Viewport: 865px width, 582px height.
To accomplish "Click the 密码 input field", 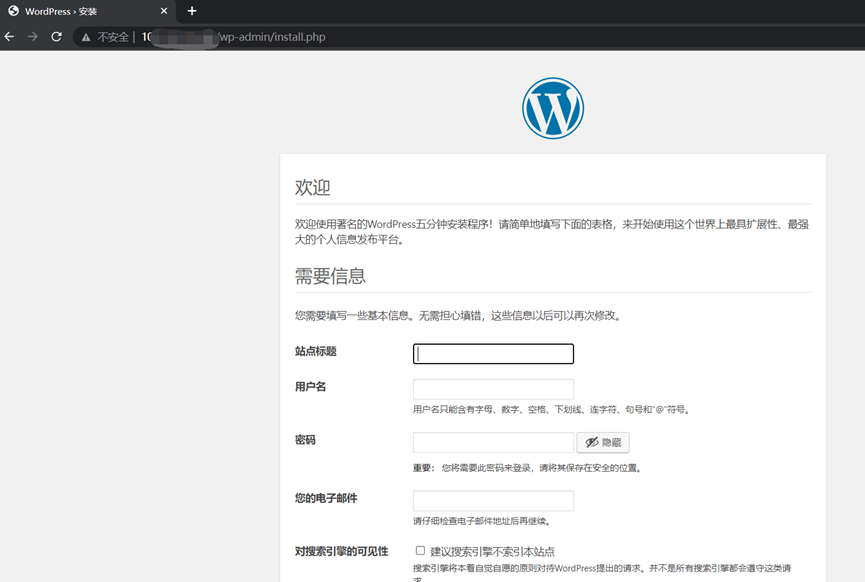I will [493, 442].
